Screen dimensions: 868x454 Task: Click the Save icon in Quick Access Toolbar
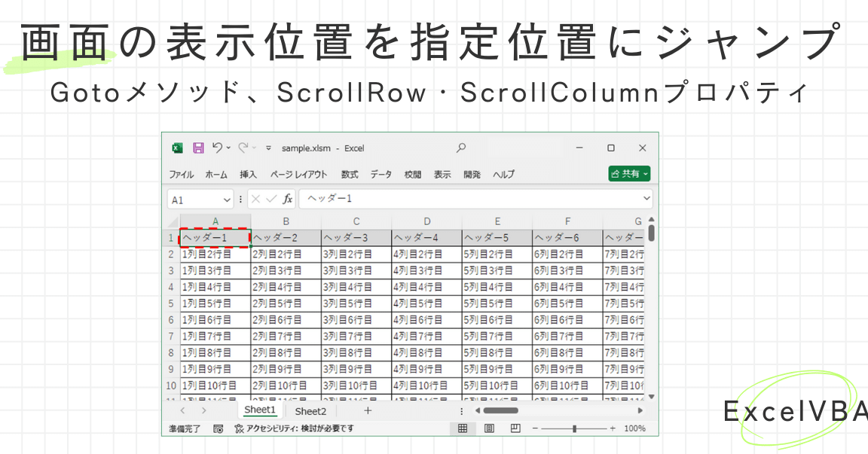(197, 148)
